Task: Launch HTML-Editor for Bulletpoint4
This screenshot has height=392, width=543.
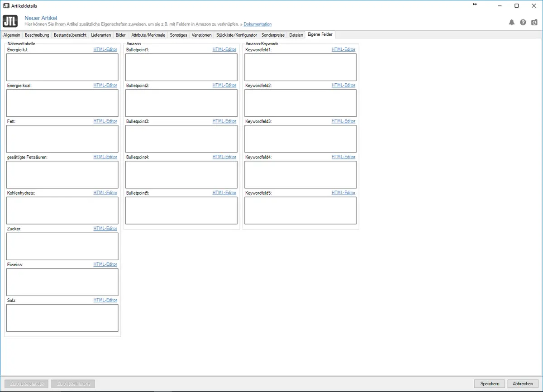Action: 224,157
